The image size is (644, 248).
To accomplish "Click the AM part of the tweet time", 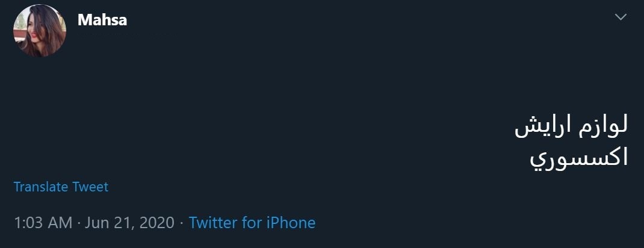I will pyautogui.click(x=60, y=223).
